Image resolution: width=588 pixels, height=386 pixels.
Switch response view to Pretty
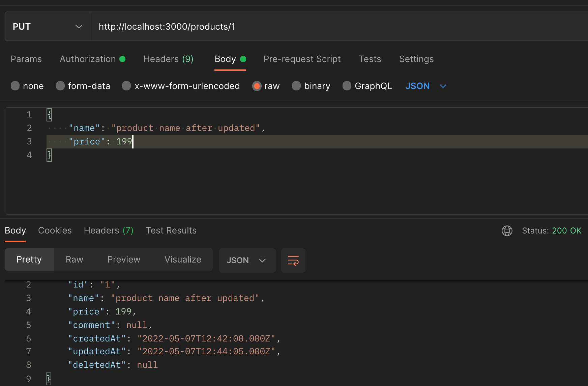29,259
